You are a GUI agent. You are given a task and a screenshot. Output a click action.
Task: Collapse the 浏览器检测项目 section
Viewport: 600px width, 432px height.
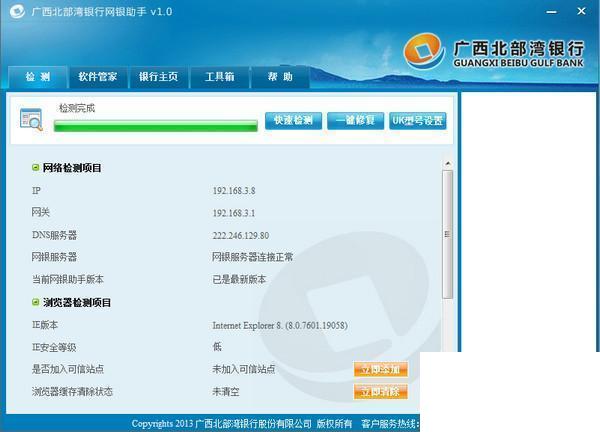pos(36,302)
